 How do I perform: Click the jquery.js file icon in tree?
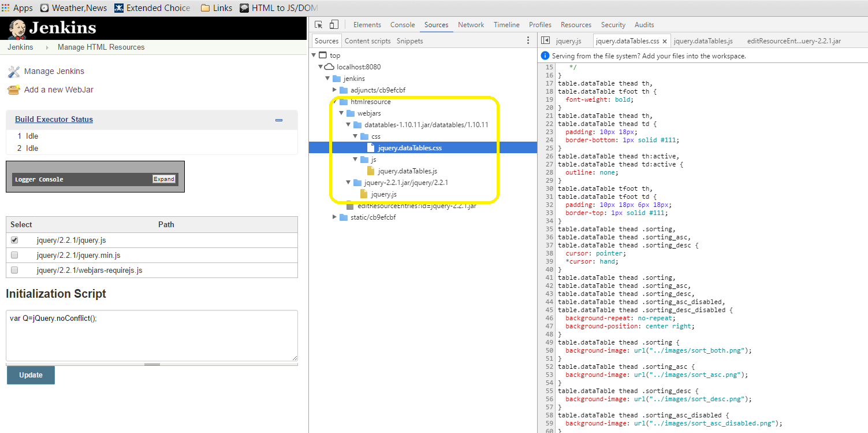point(364,194)
